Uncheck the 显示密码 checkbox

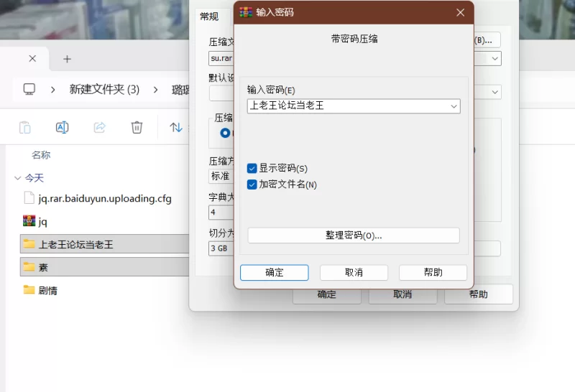252,168
